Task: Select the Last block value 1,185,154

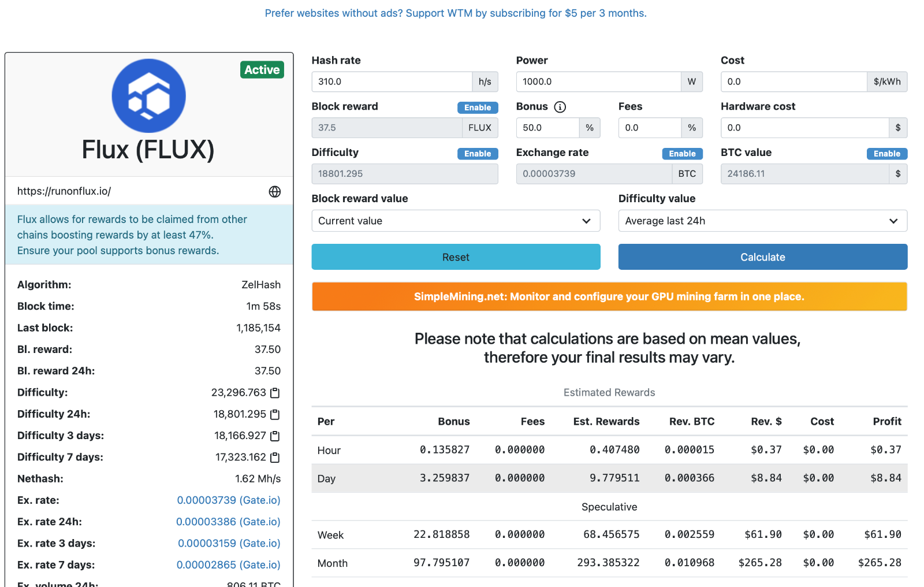Action: (x=258, y=328)
